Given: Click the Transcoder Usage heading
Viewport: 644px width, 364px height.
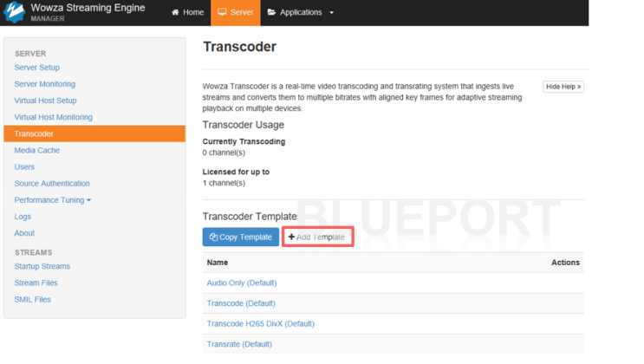Looking at the screenshot, I should click(244, 125).
